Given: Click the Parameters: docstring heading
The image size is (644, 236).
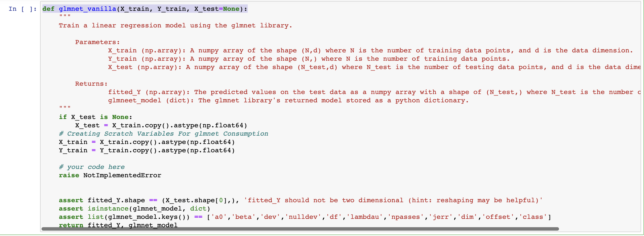Looking at the screenshot, I should click(x=97, y=42).
